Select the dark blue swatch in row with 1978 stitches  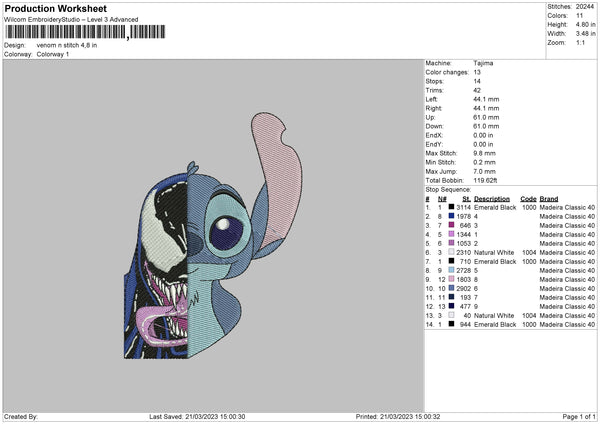click(x=452, y=216)
